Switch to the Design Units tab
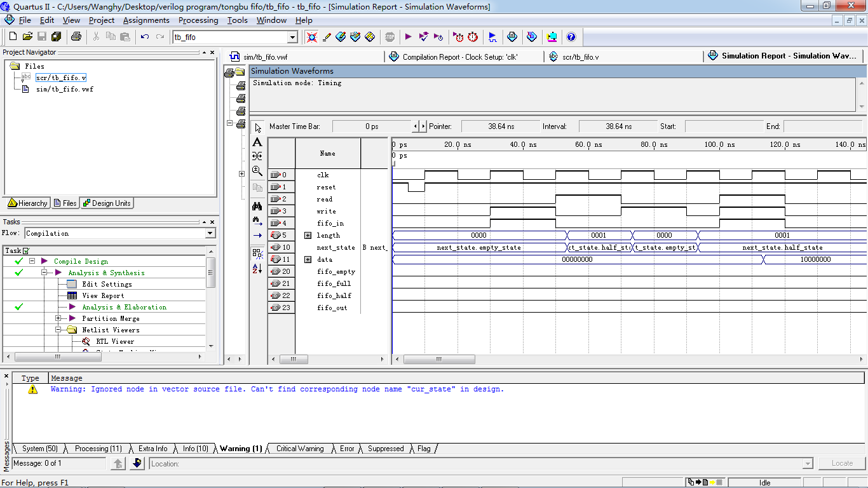868x488 pixels. pos(106,203)
